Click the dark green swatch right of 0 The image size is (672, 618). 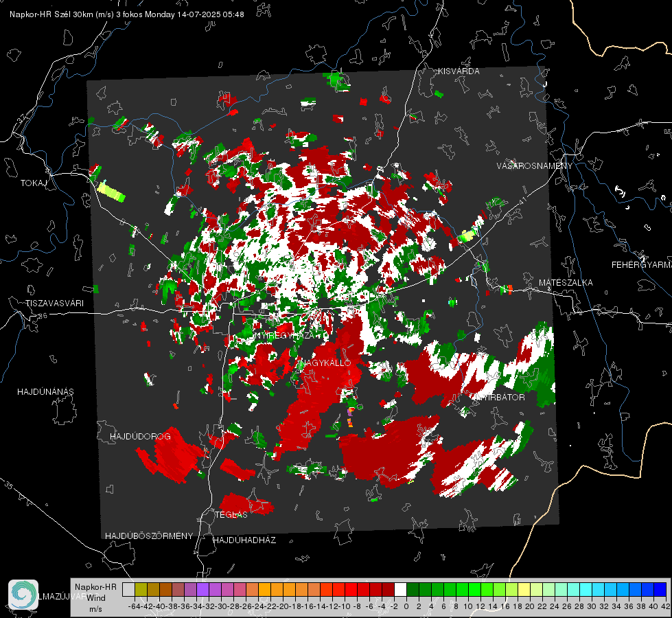[413, 589]
